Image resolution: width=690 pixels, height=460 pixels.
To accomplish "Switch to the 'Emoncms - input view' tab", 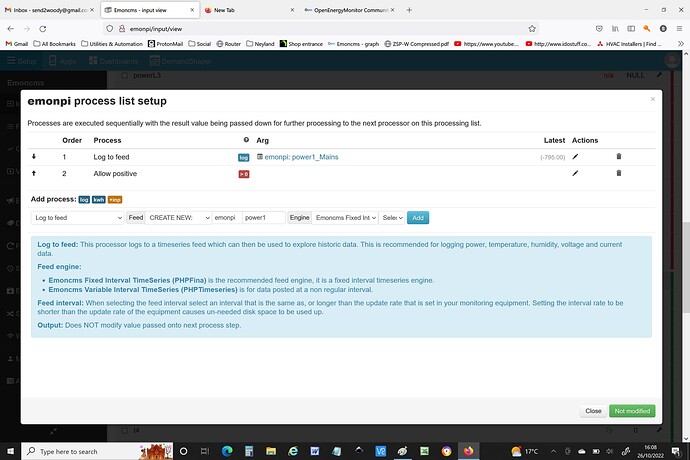I will click(x=150, y=10).
